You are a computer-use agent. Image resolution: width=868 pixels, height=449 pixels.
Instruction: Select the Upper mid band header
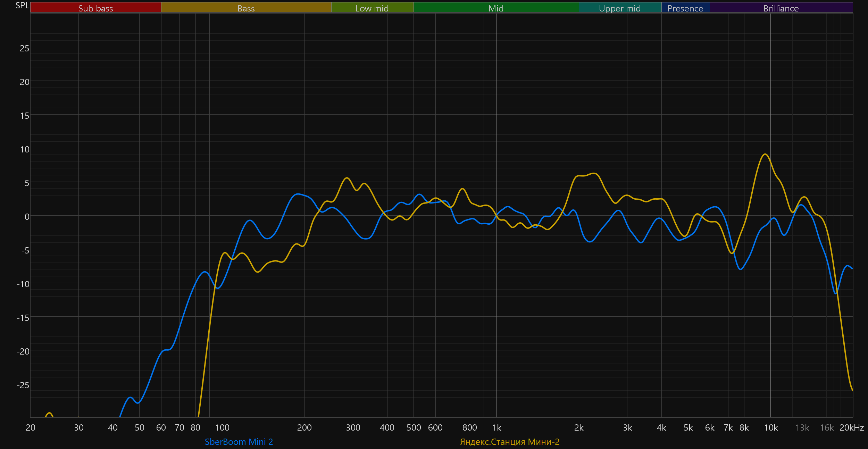[620, 8]
